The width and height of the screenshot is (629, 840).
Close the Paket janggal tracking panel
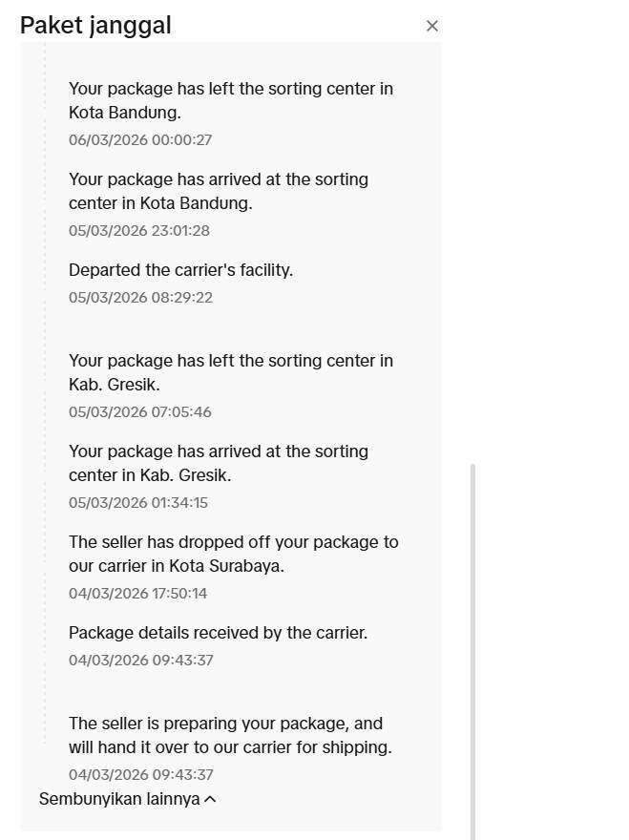432,26
